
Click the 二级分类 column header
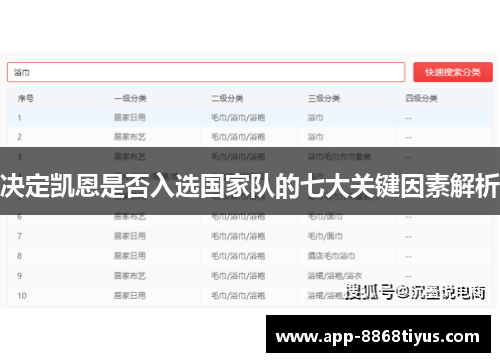(x=227, y=98)
